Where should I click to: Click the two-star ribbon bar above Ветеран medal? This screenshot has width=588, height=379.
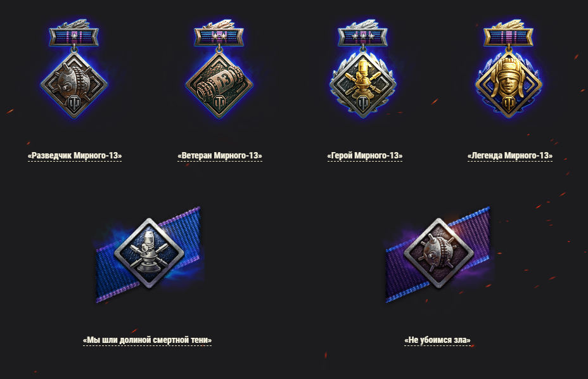tap(219, 37)
